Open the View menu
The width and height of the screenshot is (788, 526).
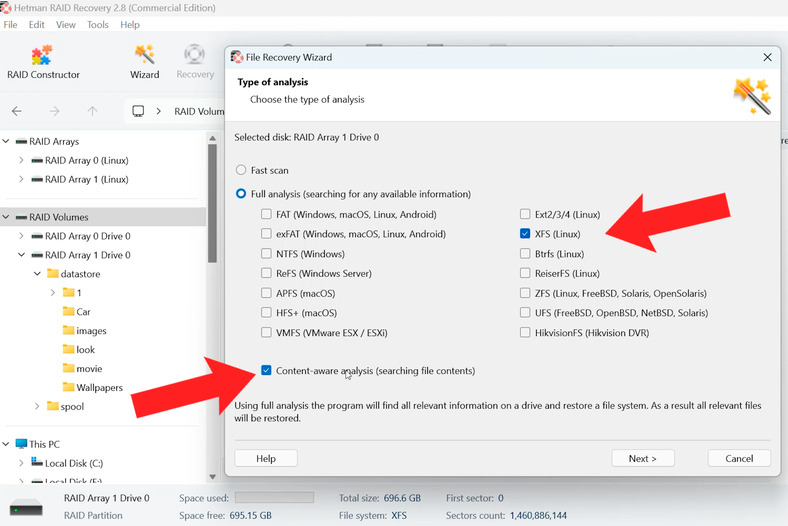66,25
